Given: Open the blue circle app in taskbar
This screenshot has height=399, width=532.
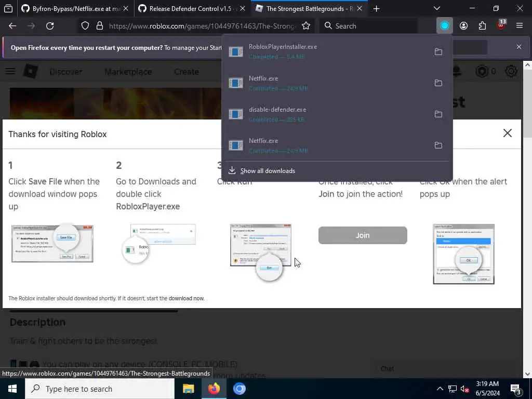Looking at the screenshot, I should coord(239,389).
